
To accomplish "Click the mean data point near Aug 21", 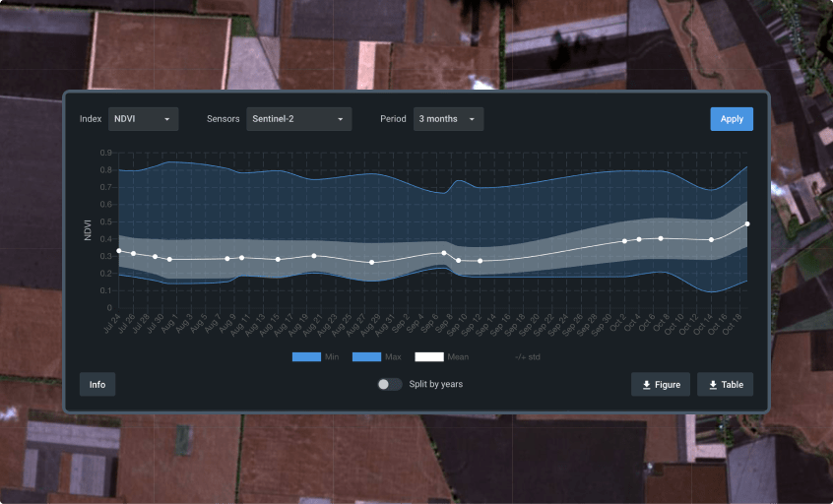I will (314, 256).
